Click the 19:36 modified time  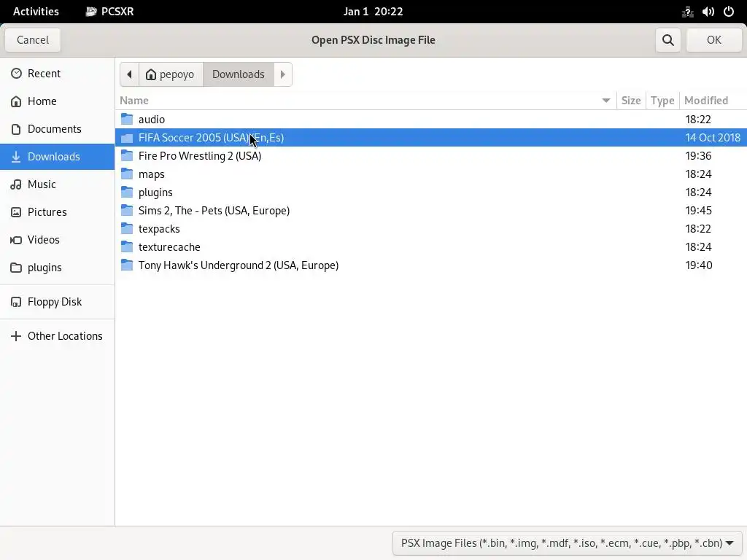tap(698, 156)
